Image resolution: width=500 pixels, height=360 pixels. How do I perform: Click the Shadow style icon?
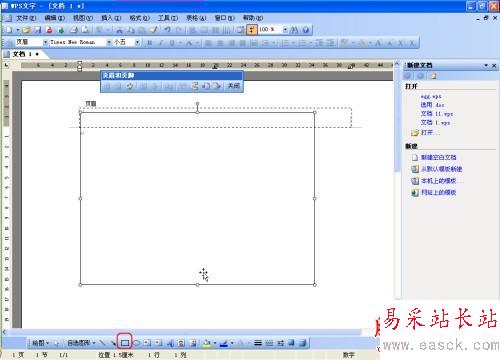point(291,343)
